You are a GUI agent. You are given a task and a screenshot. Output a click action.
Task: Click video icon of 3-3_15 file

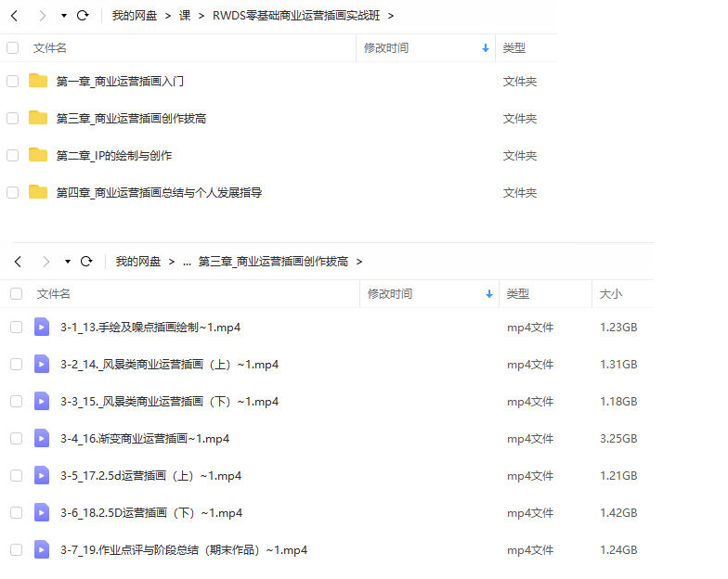pos(42,401)
